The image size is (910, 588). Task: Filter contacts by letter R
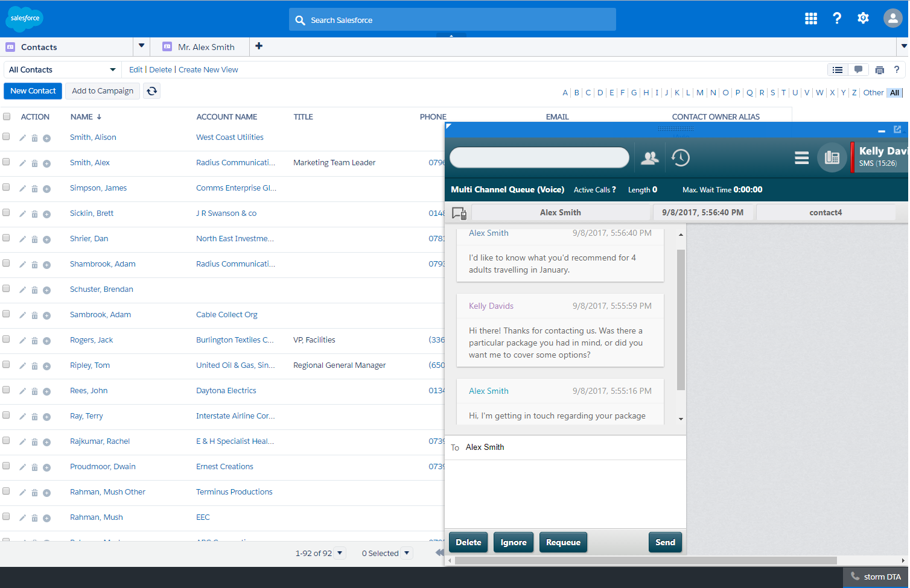762,93
